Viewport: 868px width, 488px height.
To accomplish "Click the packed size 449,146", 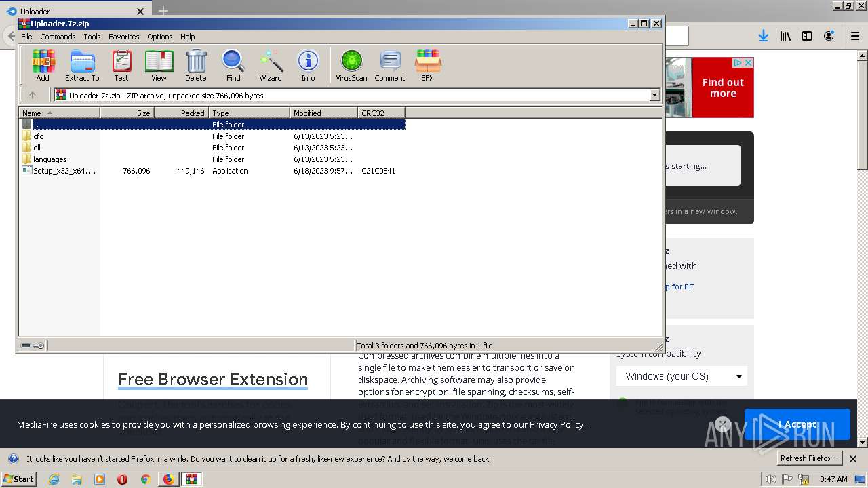I will [x=191, y=171].
